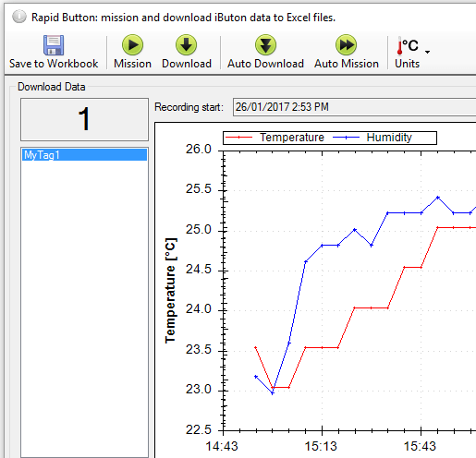Open the Units dropdown arrow

[427, 52]
